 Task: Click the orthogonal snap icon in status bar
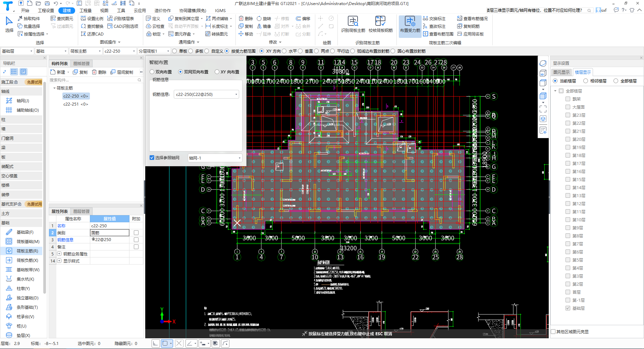coord(155,343)
